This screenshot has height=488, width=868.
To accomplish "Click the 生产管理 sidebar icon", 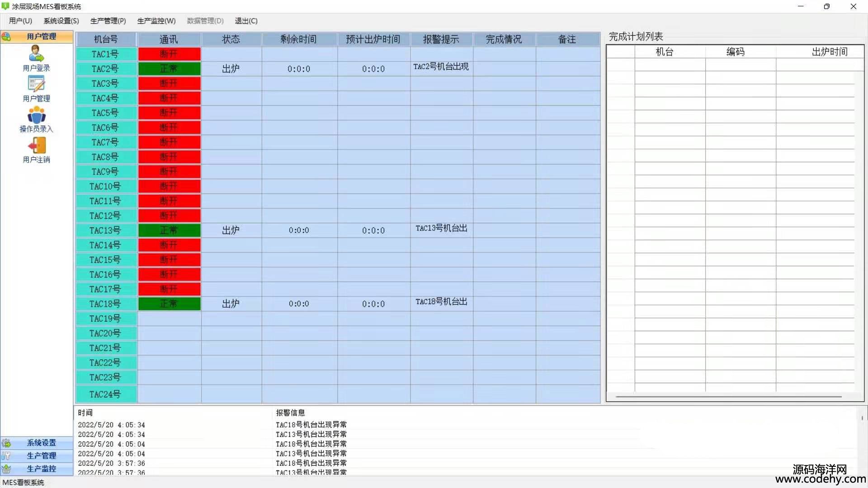I will pyautogui.click(x=6, y=455).
